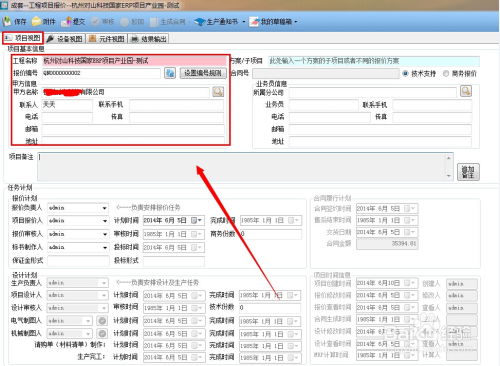This screenshot has height=366, width=500.
Task: Click the icon beside the 报价编号 field
Action: tap(170, 73)
